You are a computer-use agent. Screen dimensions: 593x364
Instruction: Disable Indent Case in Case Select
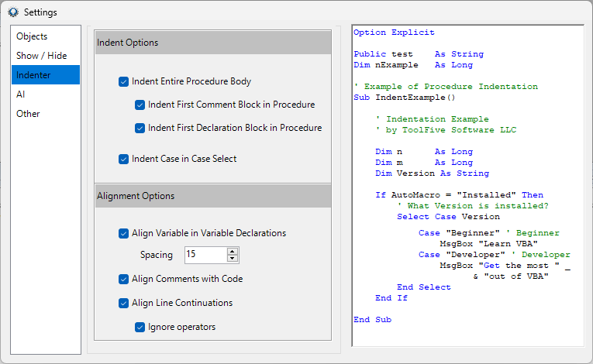[124, 159]
